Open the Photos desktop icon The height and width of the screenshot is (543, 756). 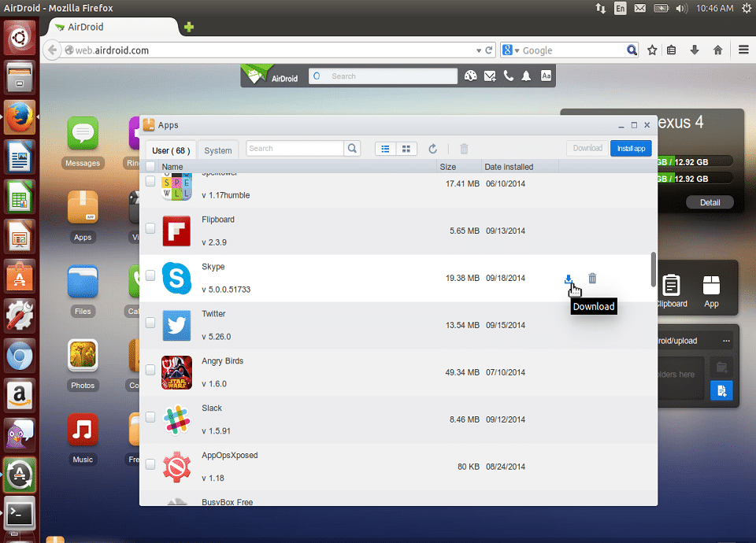coord(83,356)
